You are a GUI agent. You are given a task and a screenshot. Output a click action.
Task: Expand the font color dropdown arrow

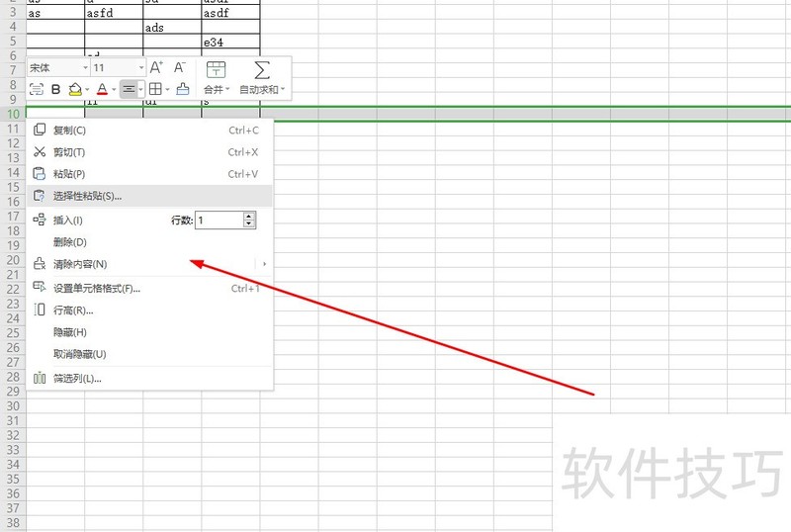click(x=114, y=89)
